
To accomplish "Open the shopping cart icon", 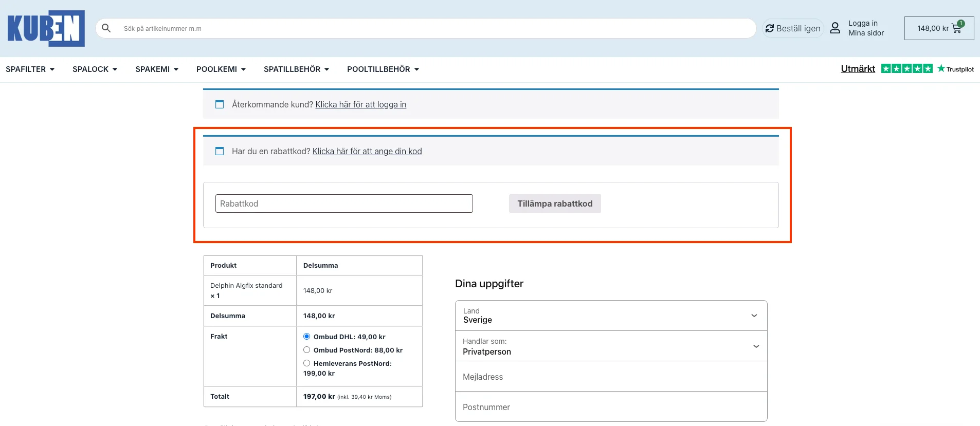I will click(956, 28).
